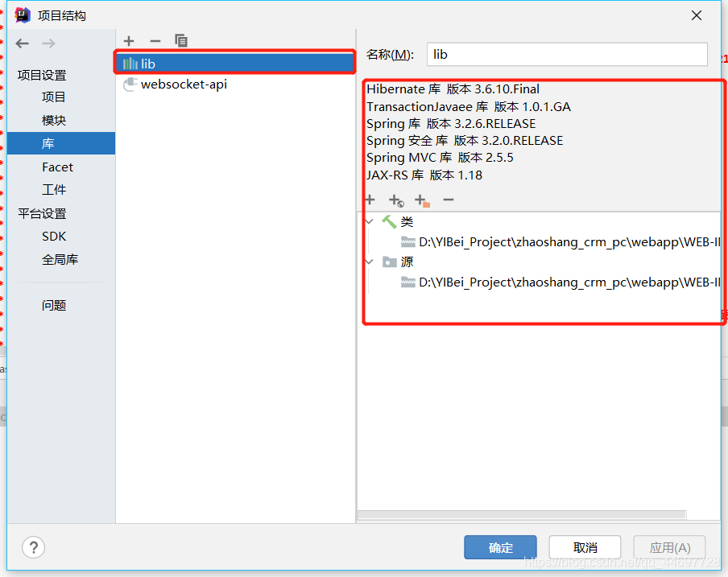Click TransactionJavaee 库 版本 1.0.1.GA text

pyautogui.click(x=469, y=107)
